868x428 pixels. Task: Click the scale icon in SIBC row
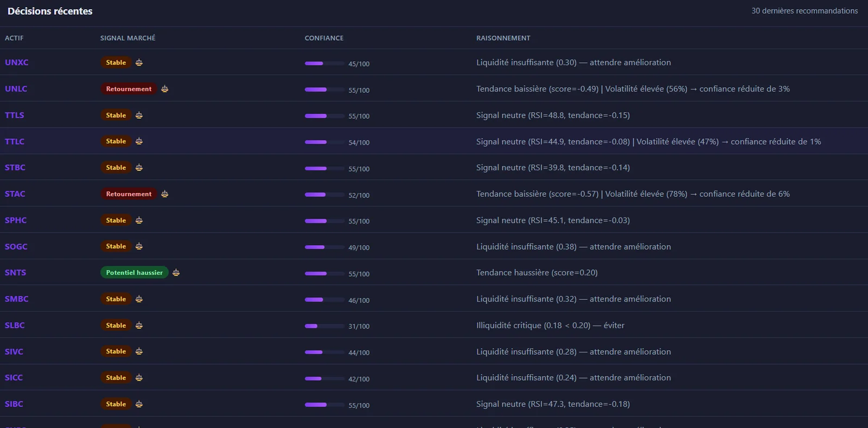point(139,404)
